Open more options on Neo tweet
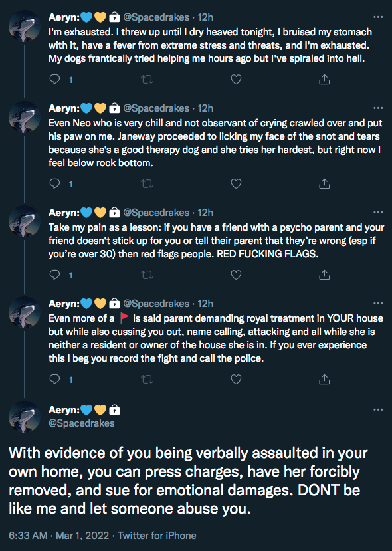 (378, 108)
